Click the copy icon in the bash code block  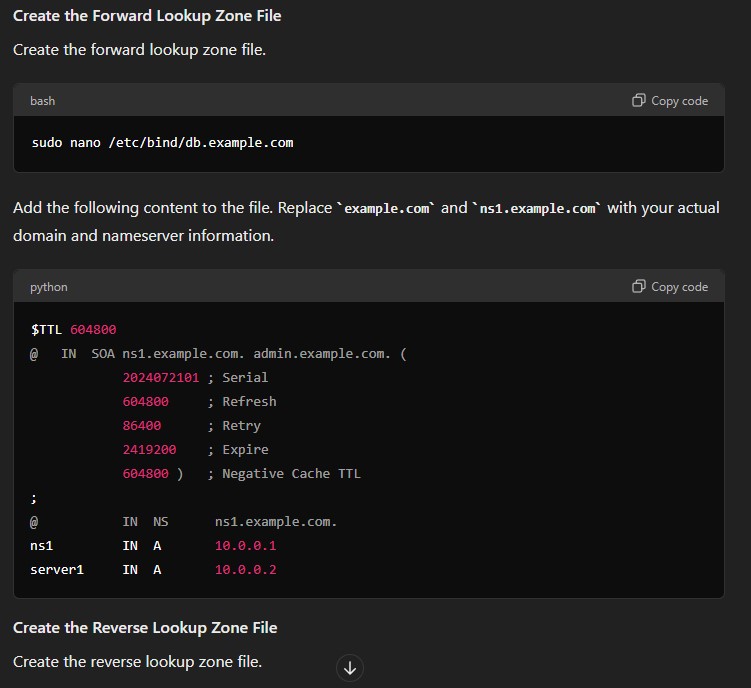pos(638,100)
